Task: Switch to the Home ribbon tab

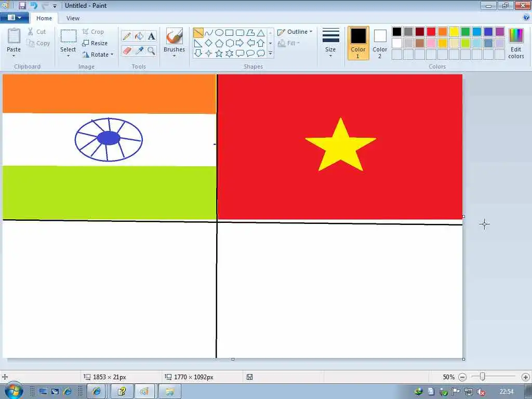Action: tap(44, 18)
